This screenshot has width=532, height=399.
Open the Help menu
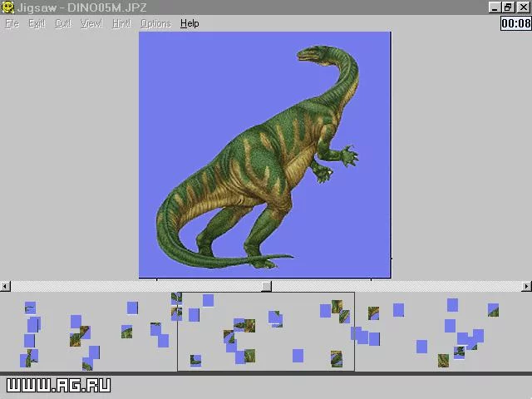coord(190,23)
